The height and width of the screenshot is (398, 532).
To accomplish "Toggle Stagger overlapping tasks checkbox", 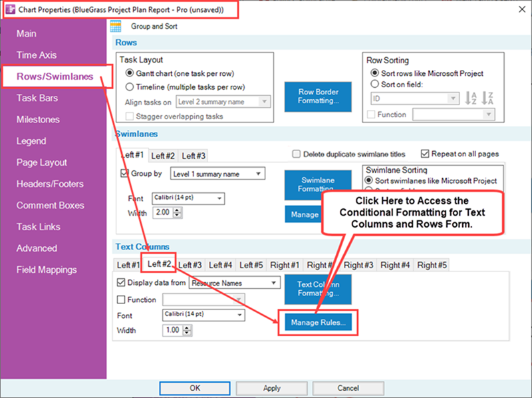I will click(129, 116).
